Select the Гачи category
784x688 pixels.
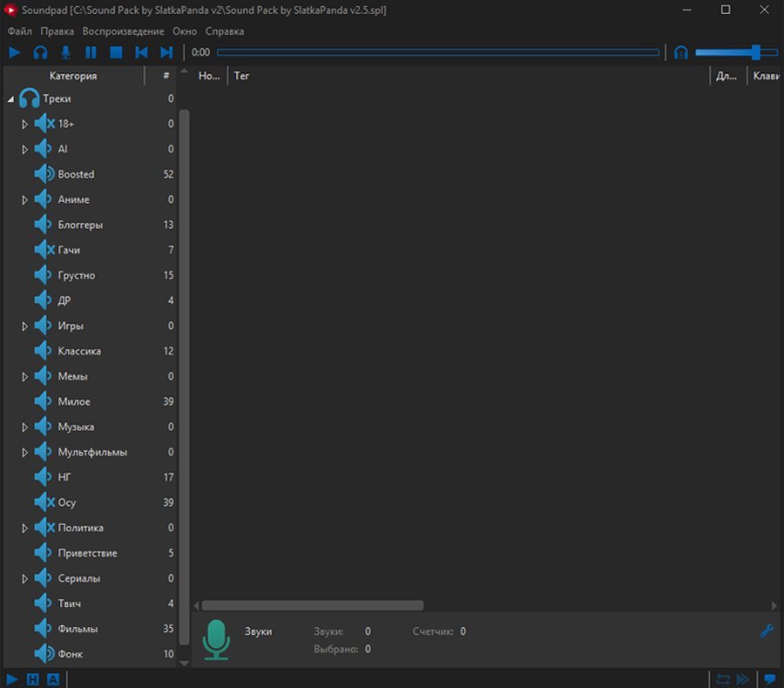pyautogui.click(x=69, y=249)
